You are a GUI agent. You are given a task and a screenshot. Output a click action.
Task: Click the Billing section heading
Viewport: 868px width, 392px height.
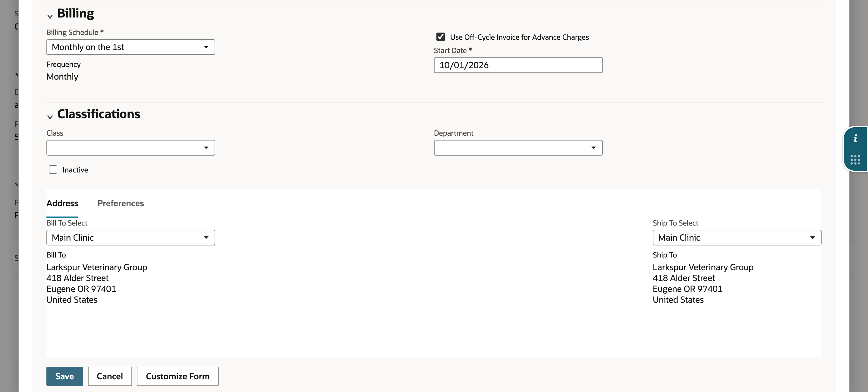[x=75, y=13]
